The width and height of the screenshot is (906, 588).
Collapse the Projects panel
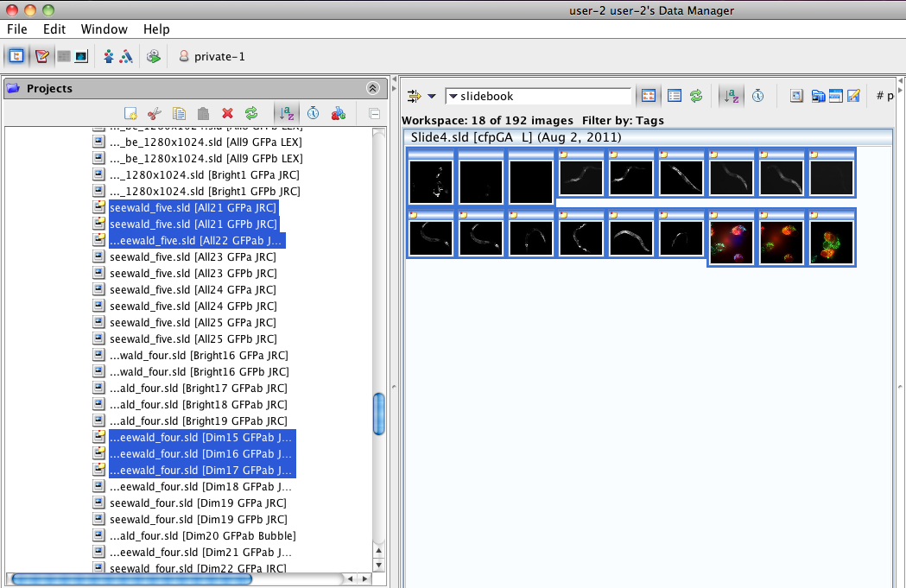pyautogui.click(x=373, y=88)
